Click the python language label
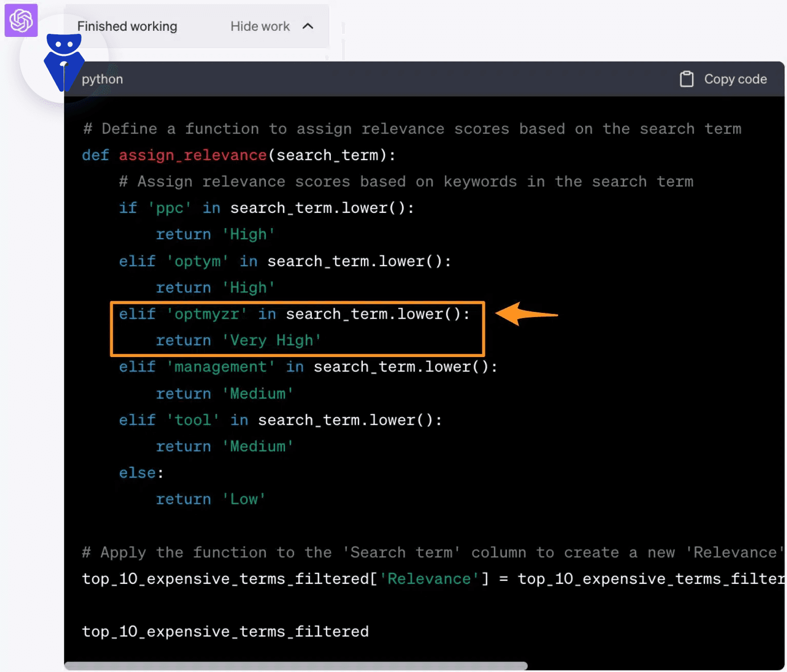 coord(103,79)
